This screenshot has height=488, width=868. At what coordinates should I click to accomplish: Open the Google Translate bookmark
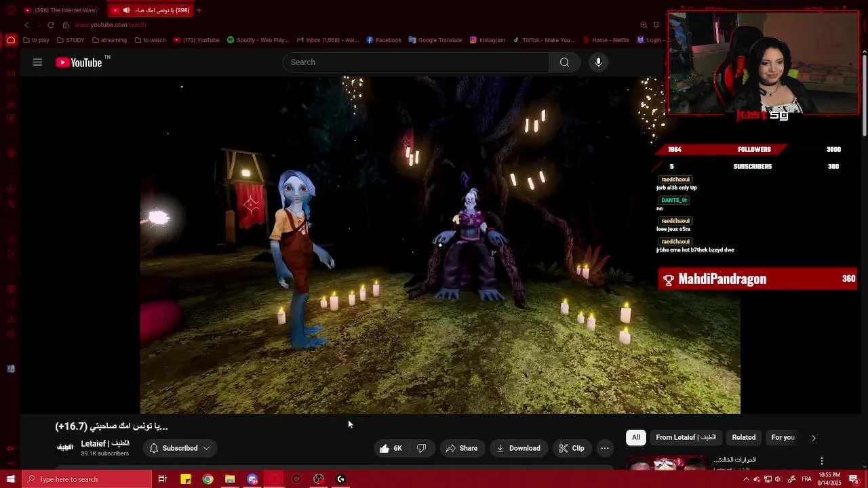click(x=435, y=40)
